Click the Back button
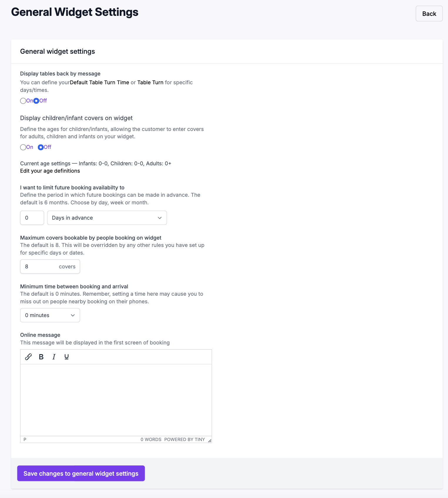448x498 pixels. [429, 14]
